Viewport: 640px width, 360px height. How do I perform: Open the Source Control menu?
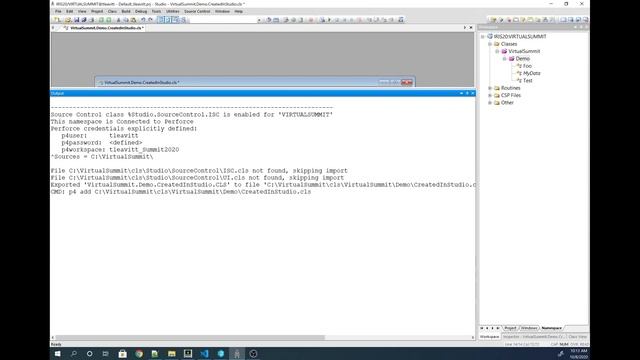pyautogui.click(x=197, y=11)
